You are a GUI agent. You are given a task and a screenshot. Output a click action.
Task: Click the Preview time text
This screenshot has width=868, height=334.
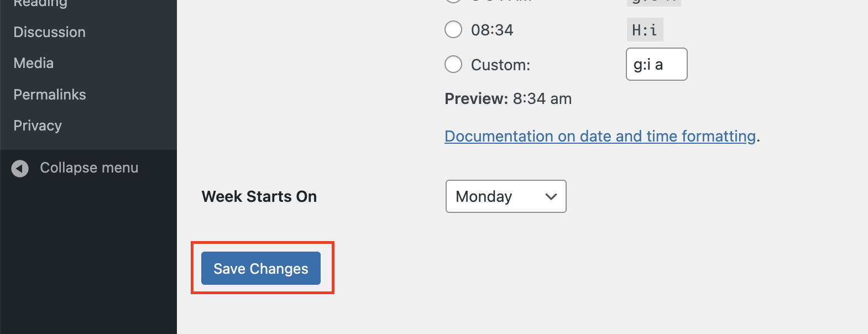point(542,98)
